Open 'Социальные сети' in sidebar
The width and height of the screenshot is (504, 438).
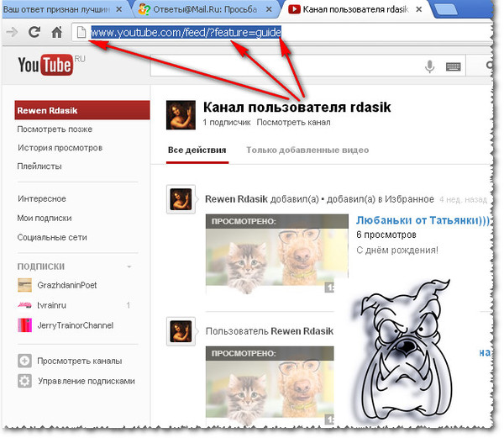coord(52,237)
